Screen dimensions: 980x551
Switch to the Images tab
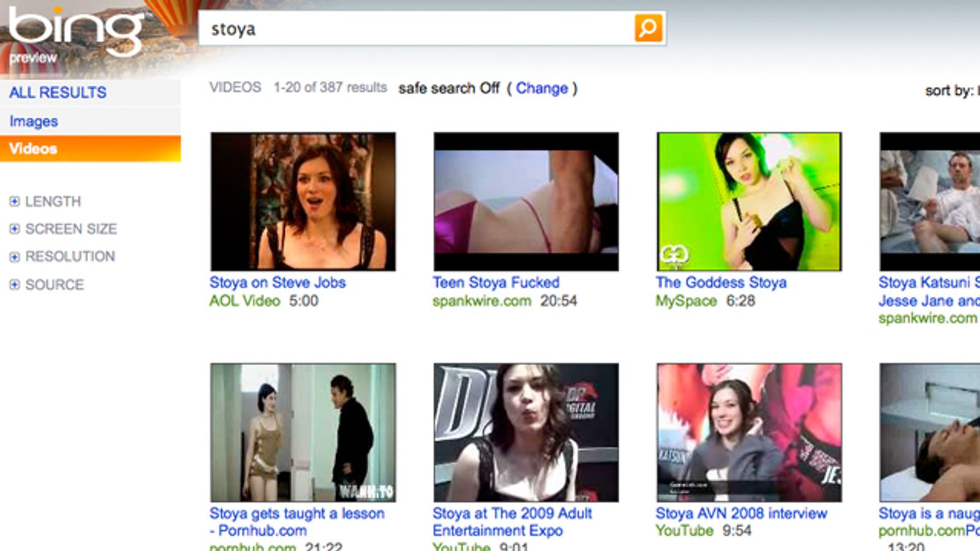click(x=34, y=121)
